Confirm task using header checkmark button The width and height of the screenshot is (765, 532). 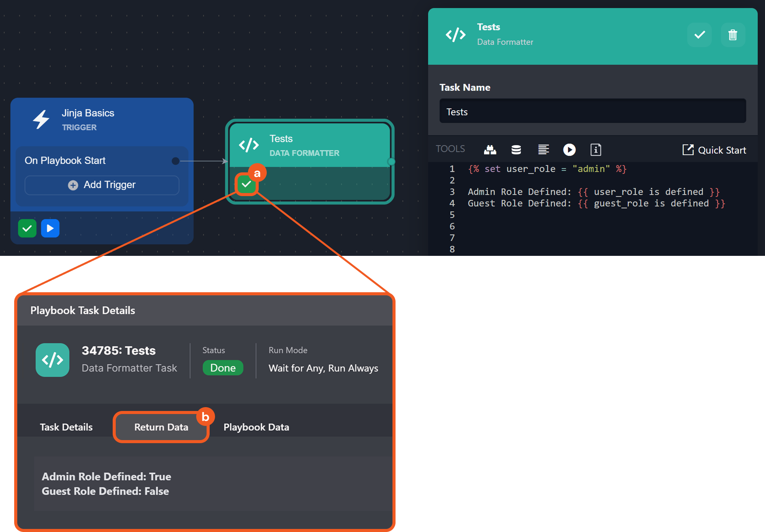699,35
